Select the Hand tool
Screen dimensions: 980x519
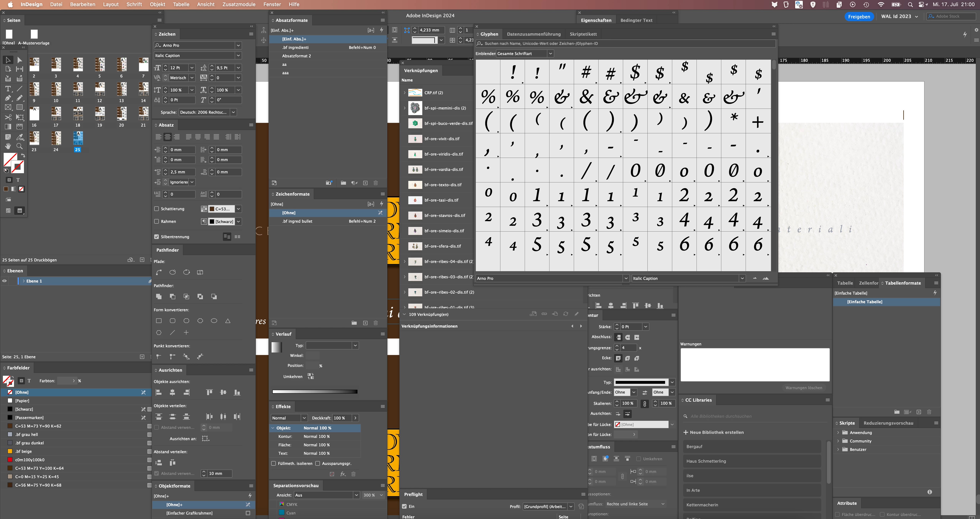click(8, 146)
